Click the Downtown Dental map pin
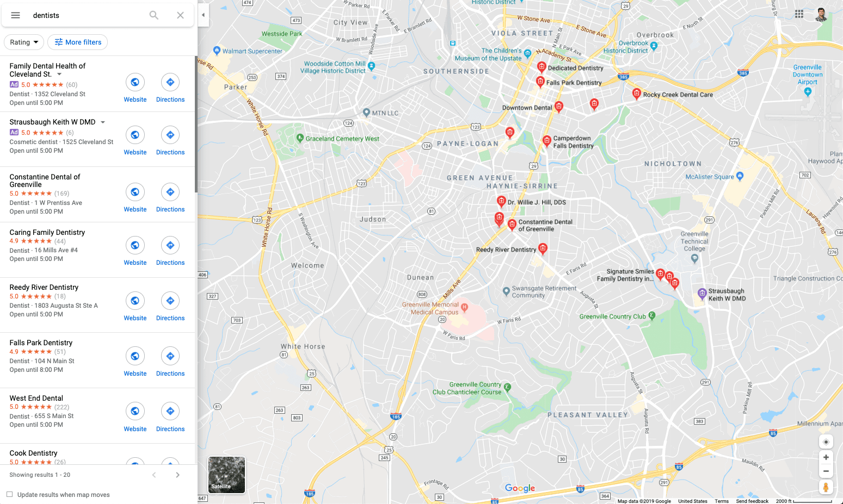This screenshot has height=504, width=843. tap(558, 107)
